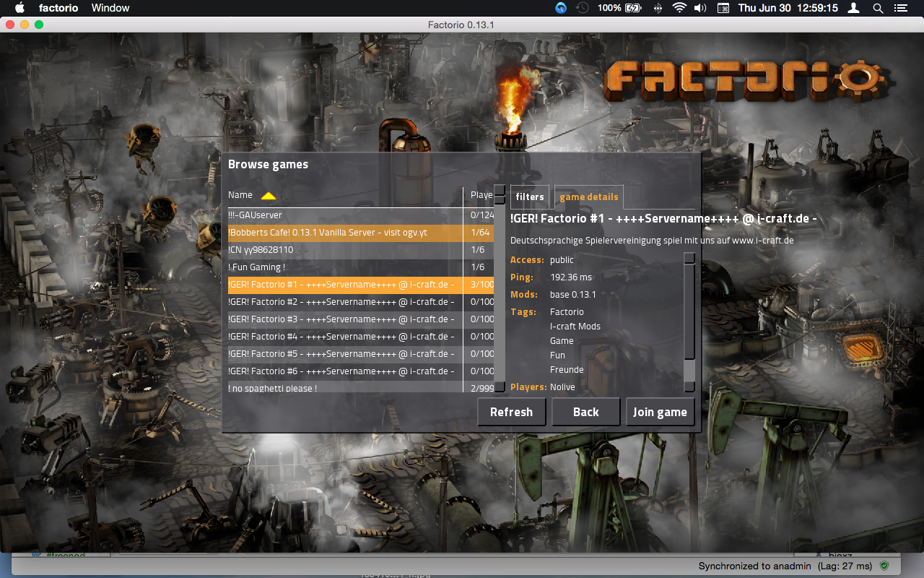Click the server title in game details
This screenshot has width=924, height=578.
coord(663,219)
